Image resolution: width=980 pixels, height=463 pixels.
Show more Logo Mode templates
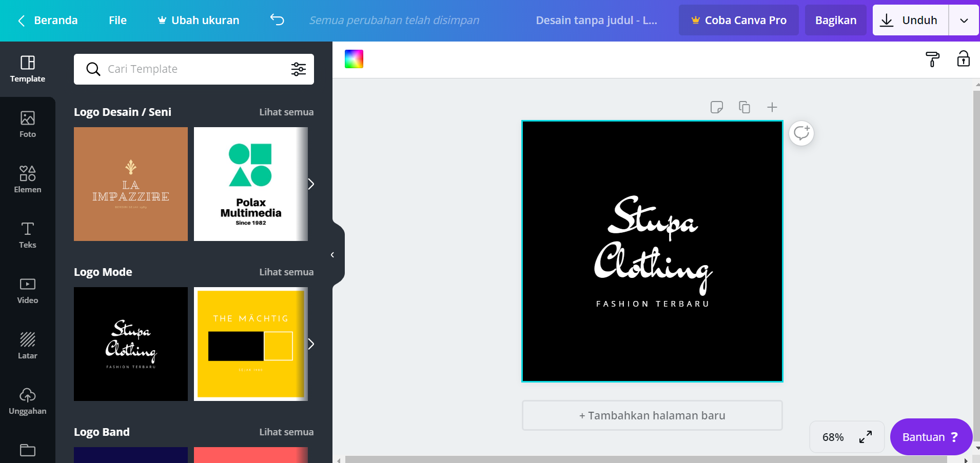[311, 344]
